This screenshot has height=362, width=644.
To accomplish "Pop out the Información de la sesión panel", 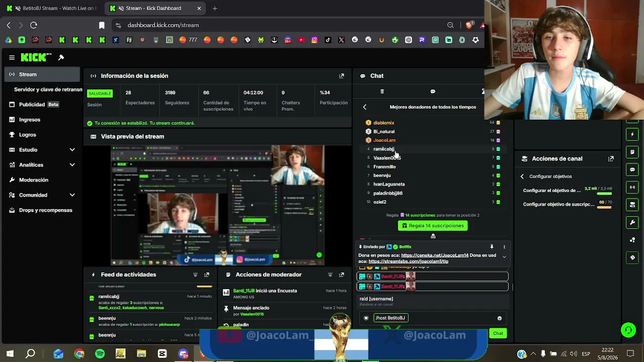I will (x=342, y=76).
